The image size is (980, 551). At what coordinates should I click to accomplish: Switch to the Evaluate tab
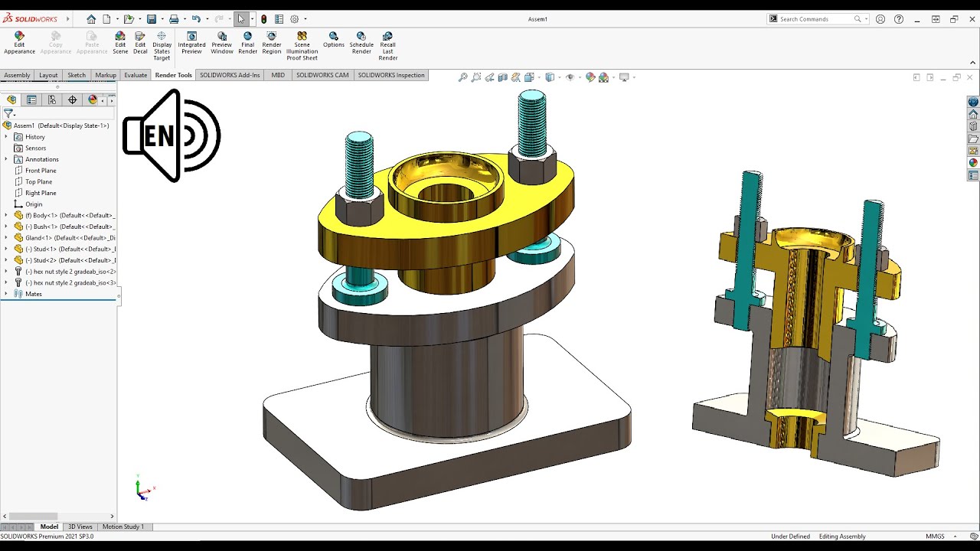[x=136, y=75]
